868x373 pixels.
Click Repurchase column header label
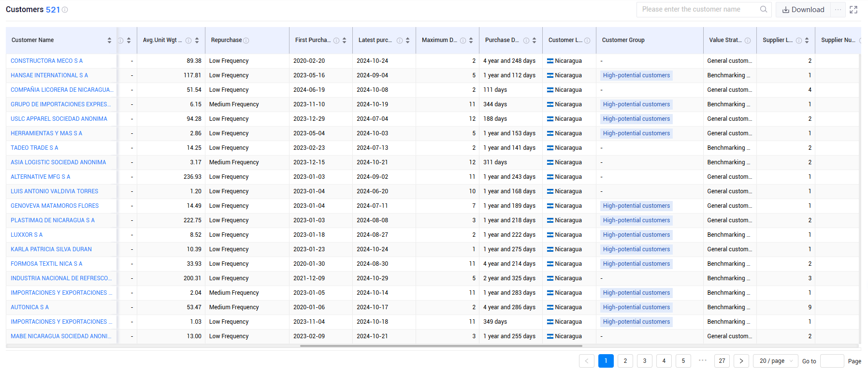tap(227, 41)
